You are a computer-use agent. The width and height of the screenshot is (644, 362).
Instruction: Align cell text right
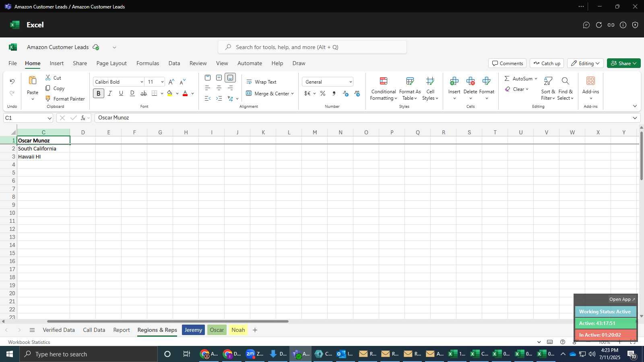point(230,88)
